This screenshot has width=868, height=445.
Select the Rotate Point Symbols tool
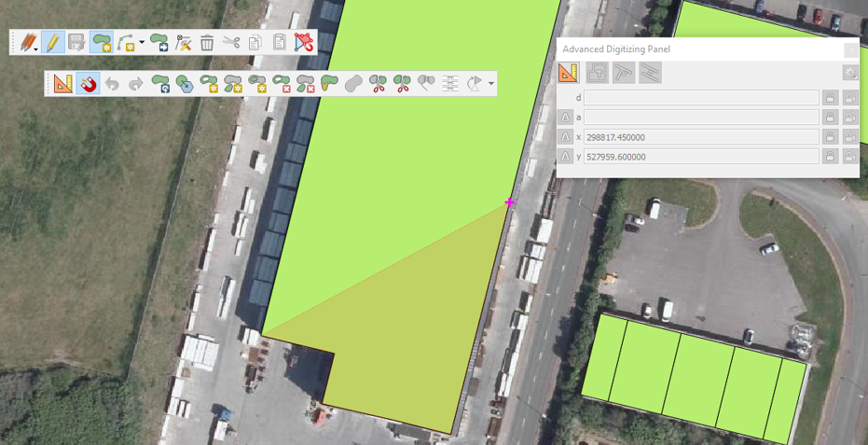pyautogui.click(x=475, y=84)
